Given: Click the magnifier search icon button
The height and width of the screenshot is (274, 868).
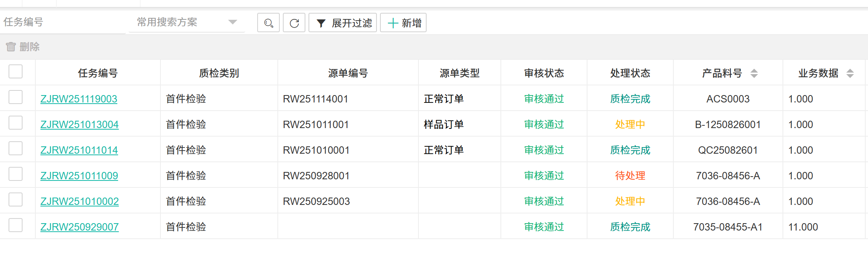Looking at the screenshot, I should (x=268, y=23).
